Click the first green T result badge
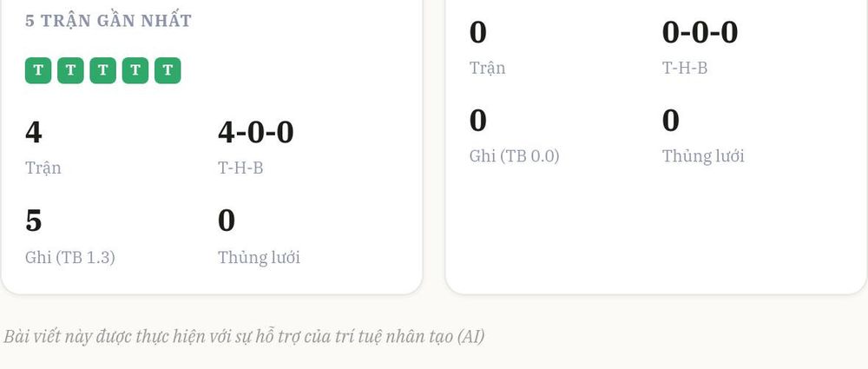This screenshot has width=868, height=369. coord(38,70)
